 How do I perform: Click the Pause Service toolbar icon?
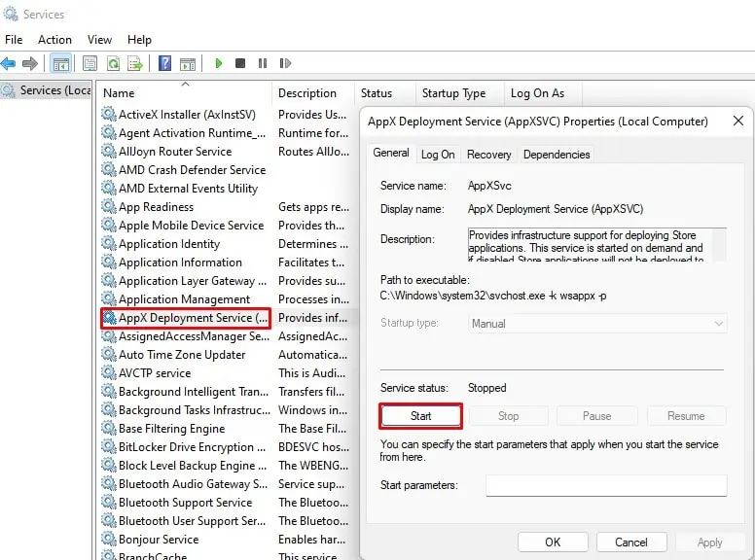[x=263, y=63]
